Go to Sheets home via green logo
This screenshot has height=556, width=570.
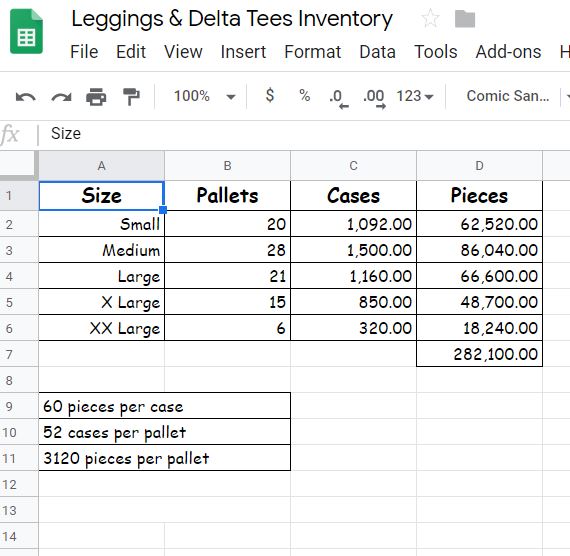point(26,32)
